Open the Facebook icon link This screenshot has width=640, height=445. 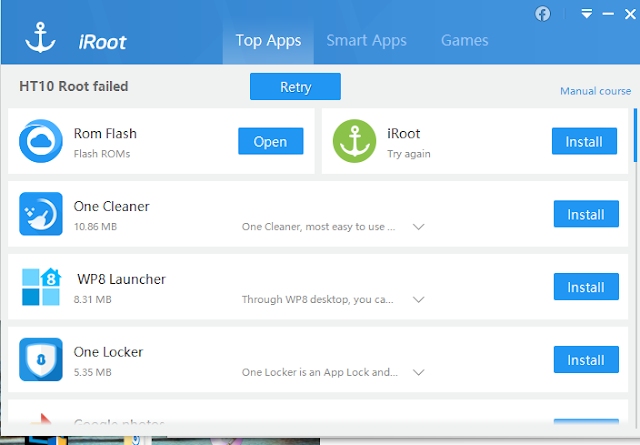pos(542,14)
